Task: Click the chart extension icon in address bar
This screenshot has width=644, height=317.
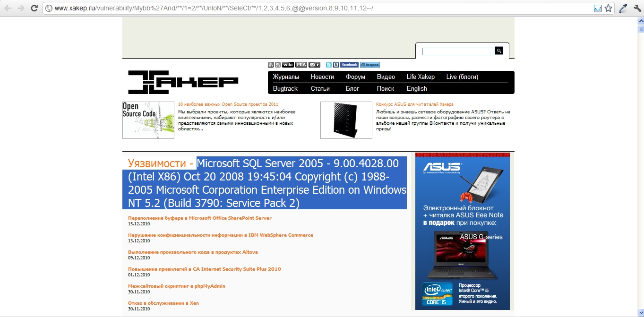Action: (598, 8)
